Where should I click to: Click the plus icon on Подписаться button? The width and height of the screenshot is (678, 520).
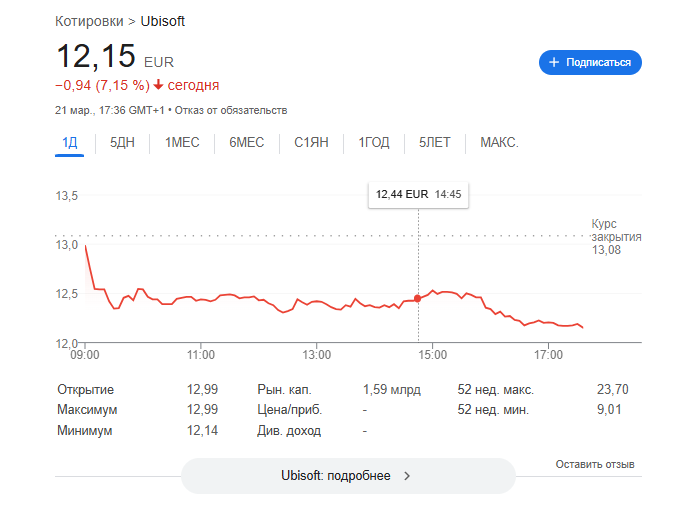point(554,63)
